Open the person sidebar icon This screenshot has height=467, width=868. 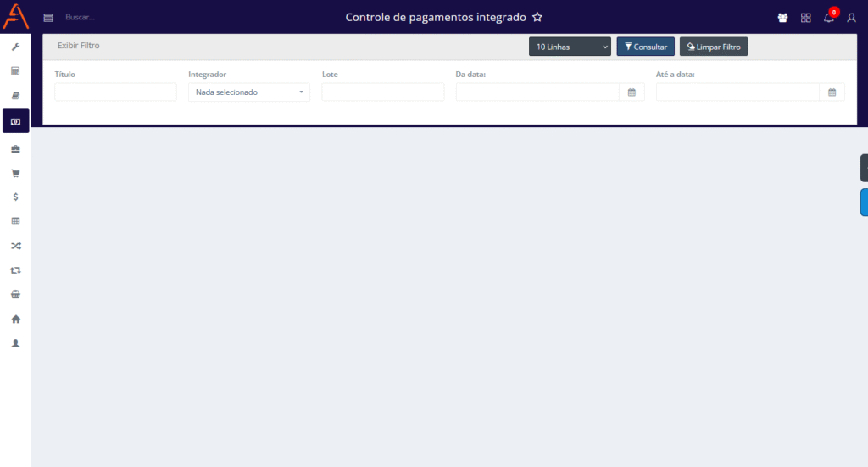(15, 343)
